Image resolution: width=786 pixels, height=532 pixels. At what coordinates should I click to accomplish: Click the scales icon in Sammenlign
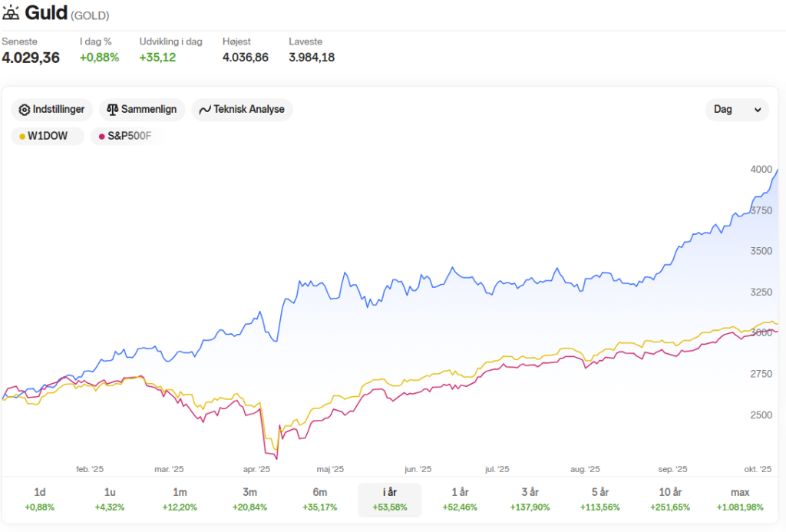(x=112, y=109)
